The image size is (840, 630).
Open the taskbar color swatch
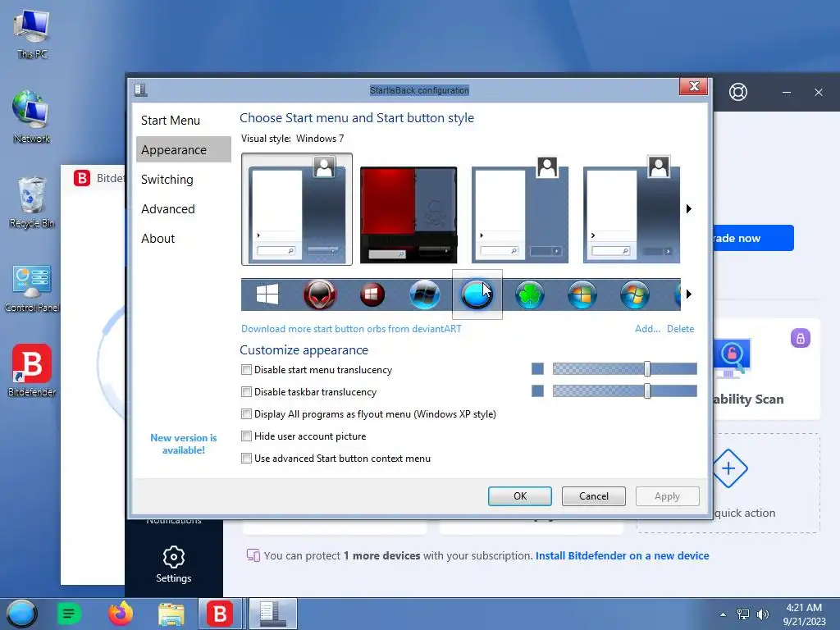(537, 391)
